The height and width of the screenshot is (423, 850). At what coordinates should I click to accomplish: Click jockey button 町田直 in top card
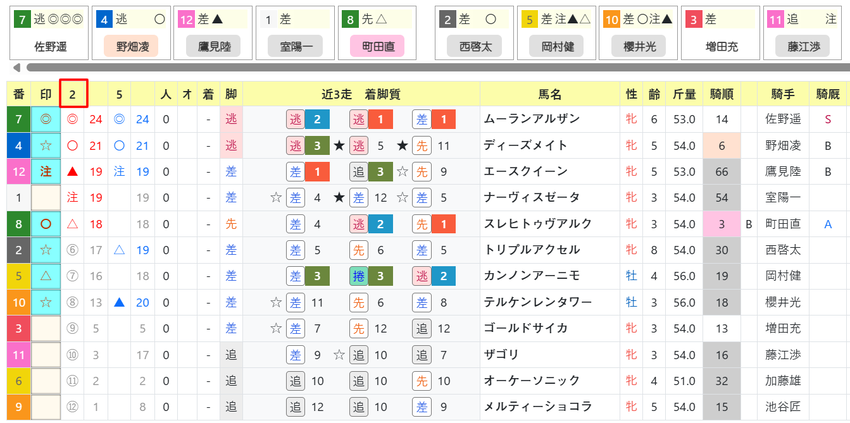pyautogui.click(x=377, y=47)
